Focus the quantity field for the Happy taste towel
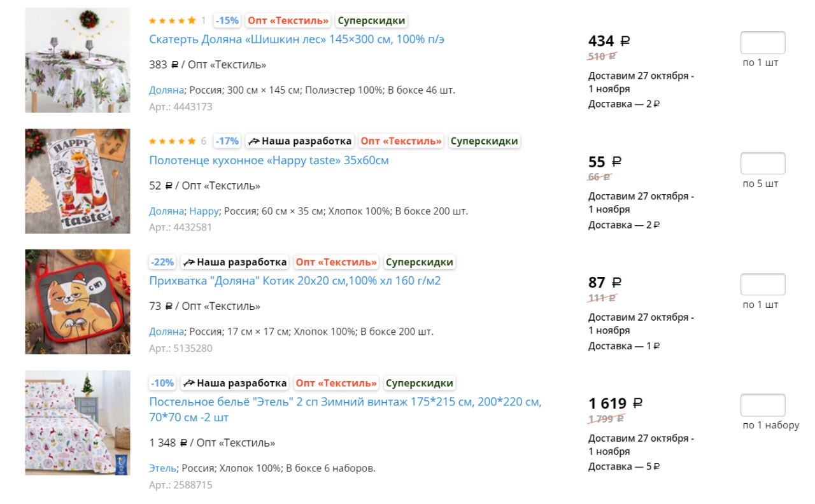Image resolution: width=815 pixels, height=504 pixels. (763, 164)
